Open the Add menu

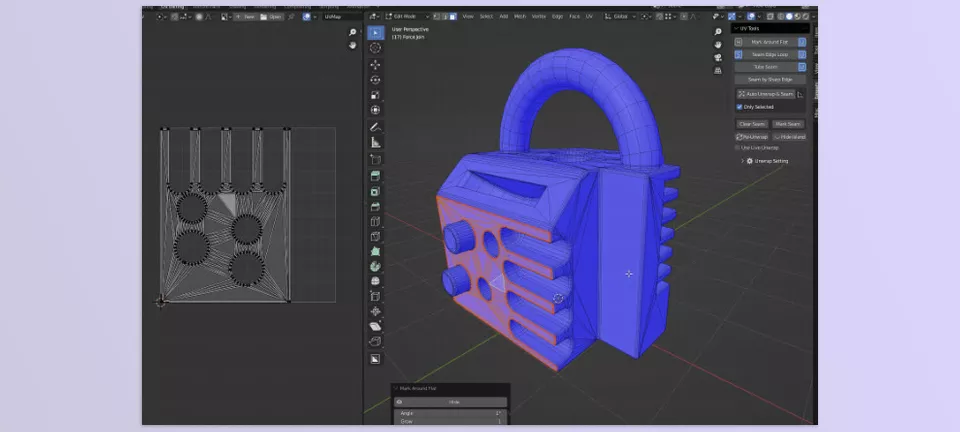point(504,17)
